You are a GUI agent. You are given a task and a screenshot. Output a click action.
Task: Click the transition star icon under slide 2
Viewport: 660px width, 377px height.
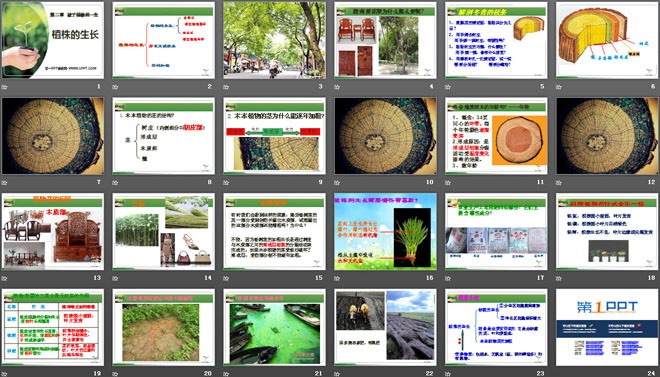pyautogui.click(x=115, y=87)
